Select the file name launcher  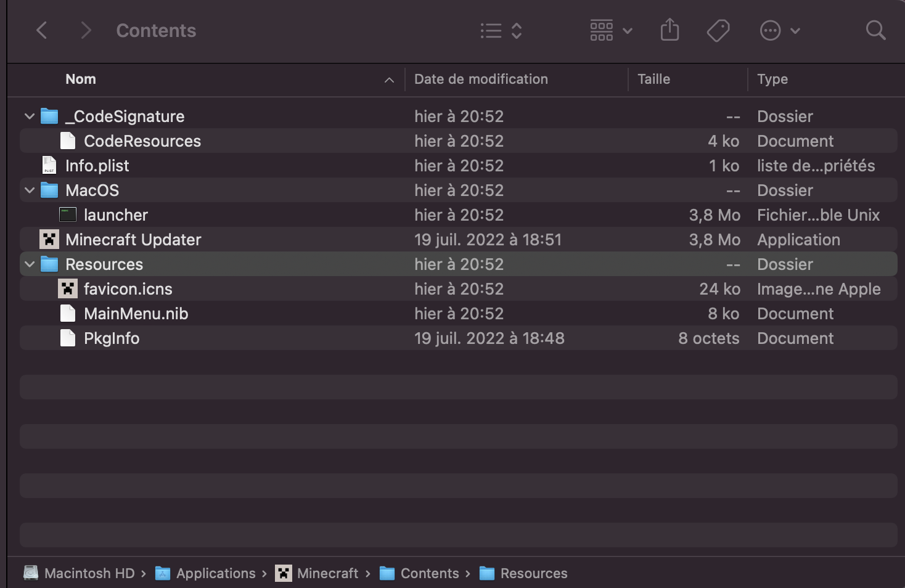[116, 214]
